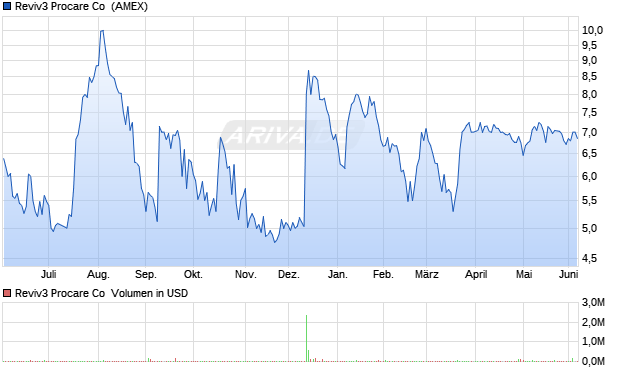This screenshot has width=620, height=371.
Task: Click the blue Reviv3 Procare Co legend square
Action: coord(7,7)
